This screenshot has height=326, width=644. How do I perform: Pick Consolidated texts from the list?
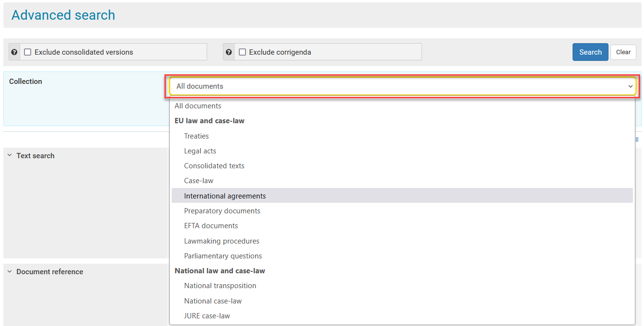[x=402, y=166]
